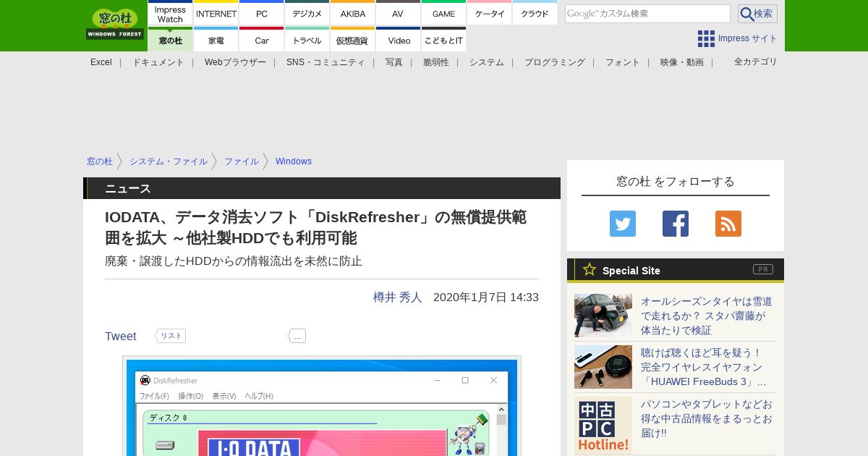Screen dimensions: 868x456
Task: Open the GAME tab
Action: (x=443, y=14)
